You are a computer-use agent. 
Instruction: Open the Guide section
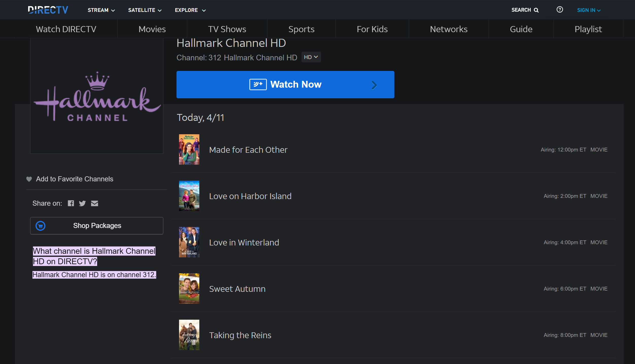tap(521, 29)
